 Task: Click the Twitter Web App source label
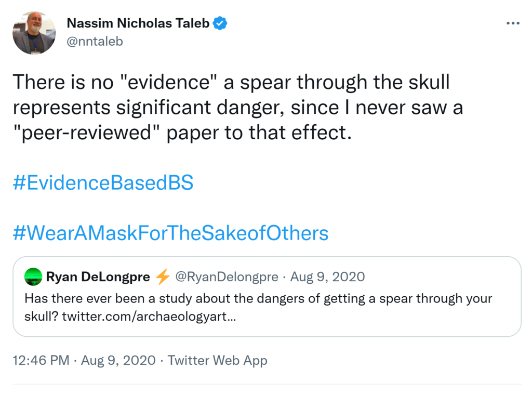[x=217, y=360]
